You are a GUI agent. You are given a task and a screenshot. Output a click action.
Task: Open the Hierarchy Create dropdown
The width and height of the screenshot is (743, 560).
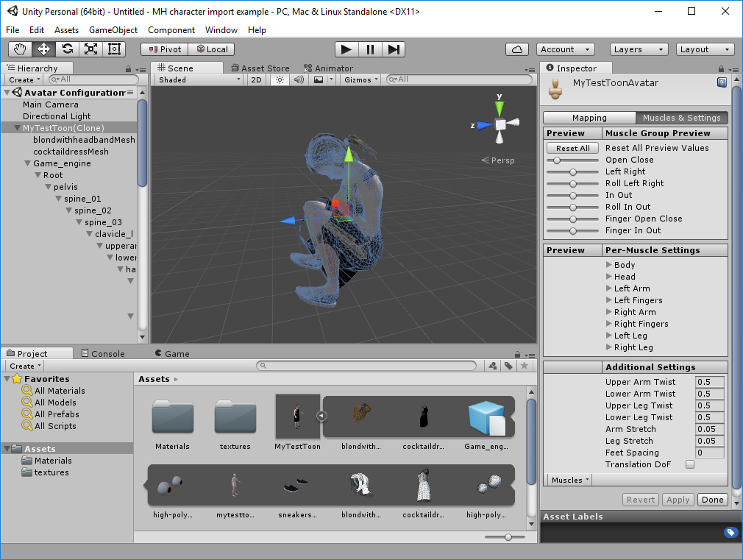tap(24, 79)
